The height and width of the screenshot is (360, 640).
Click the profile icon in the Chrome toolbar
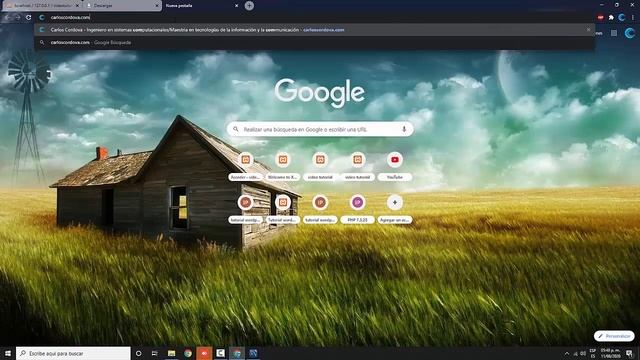[622, 17]
